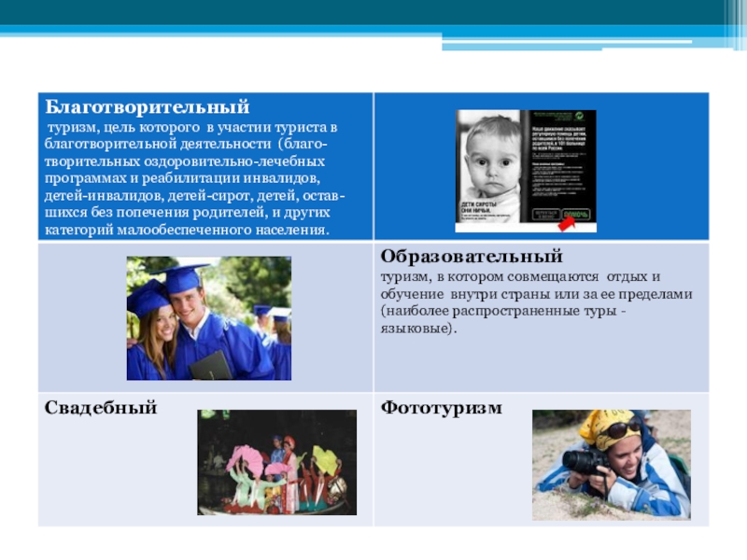Click the line "шихся без попечения родителей, и других"

(x=188, y=213)
